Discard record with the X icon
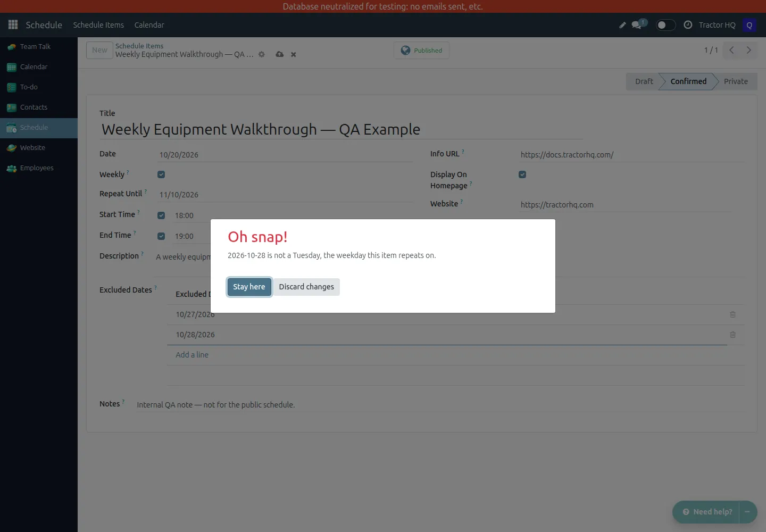 (x=293, y=54)
